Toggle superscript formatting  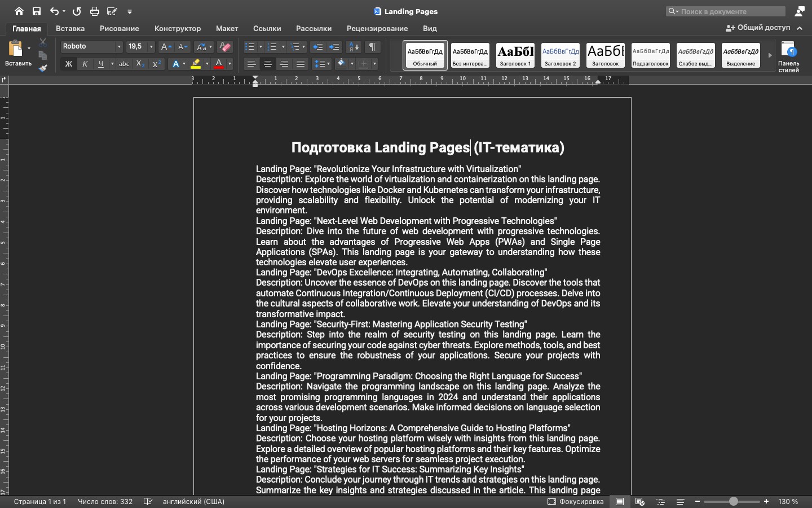click(x=157, y=64)
